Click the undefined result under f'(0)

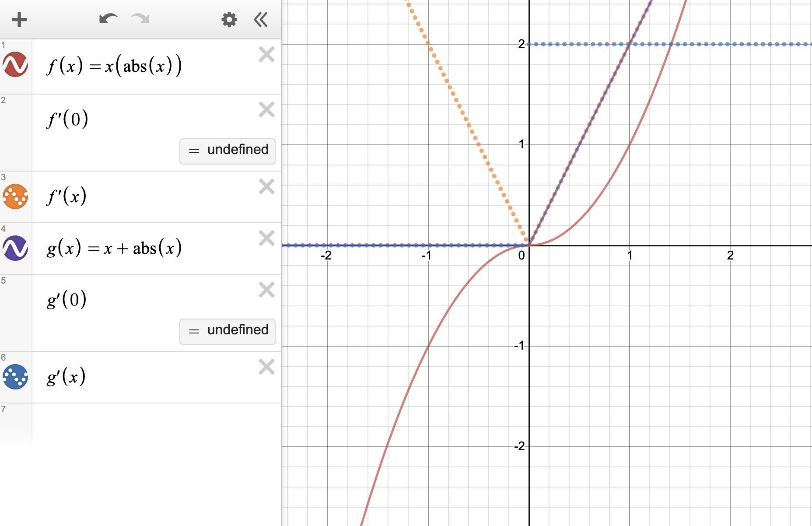[x=227, y=151]
